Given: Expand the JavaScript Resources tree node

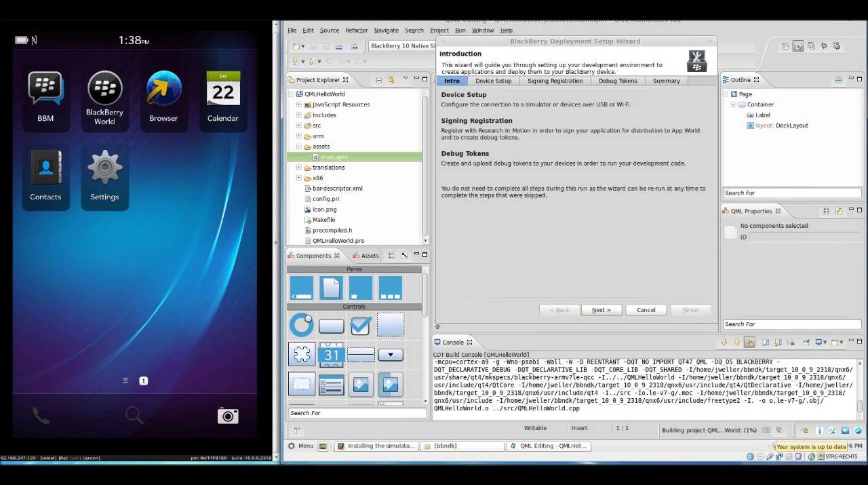Looking at the screenshot, I should click(x=298, y=104).
